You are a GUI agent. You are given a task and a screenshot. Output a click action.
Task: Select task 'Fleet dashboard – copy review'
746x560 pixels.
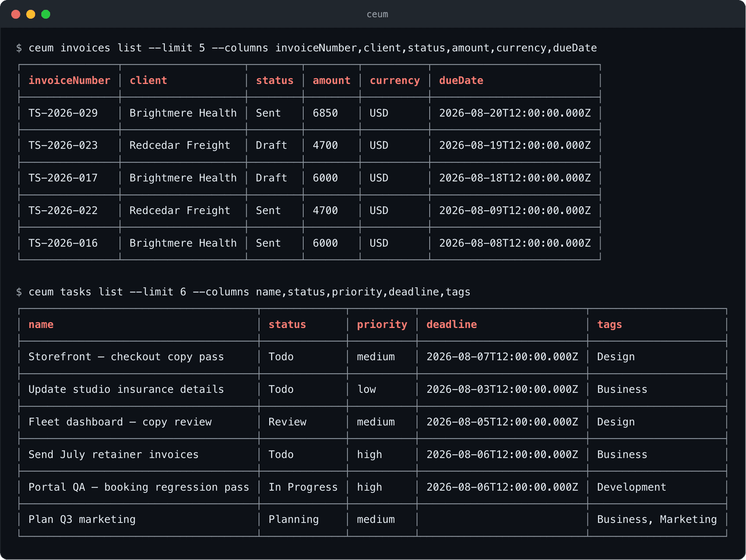tap(120, 422)
